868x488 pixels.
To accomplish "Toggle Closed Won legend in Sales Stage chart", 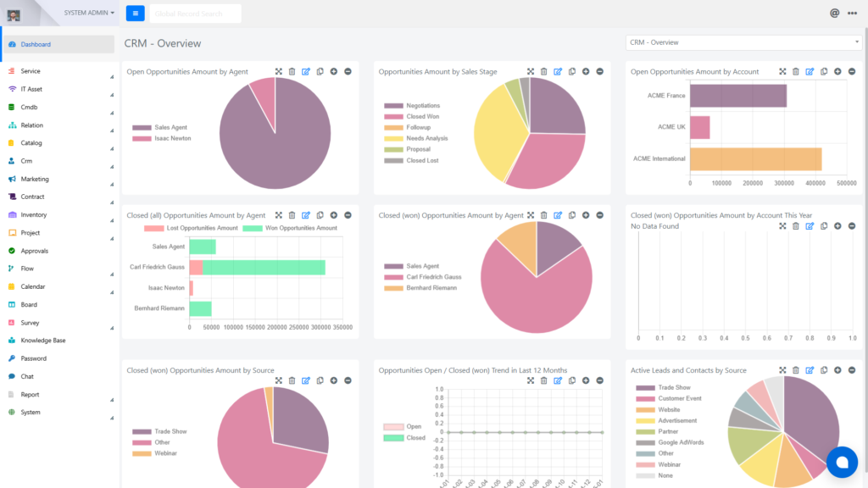I will (x=412, y=117).
